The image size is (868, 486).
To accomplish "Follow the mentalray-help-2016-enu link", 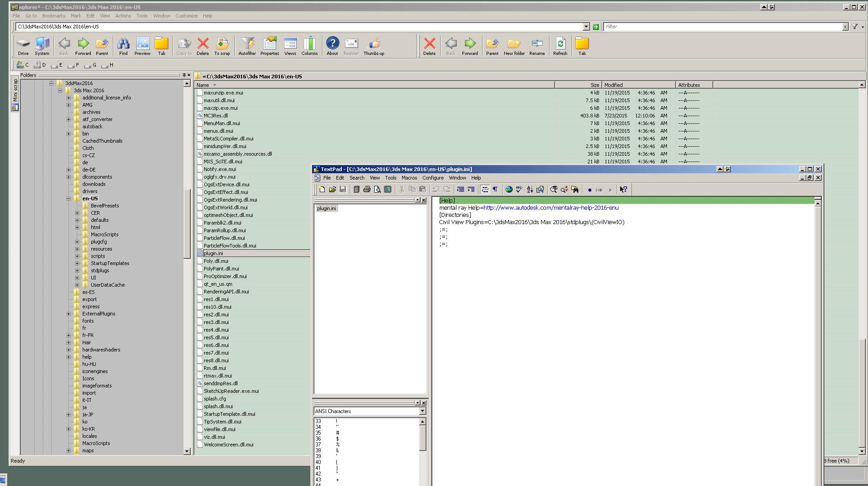I will [551, 207].
